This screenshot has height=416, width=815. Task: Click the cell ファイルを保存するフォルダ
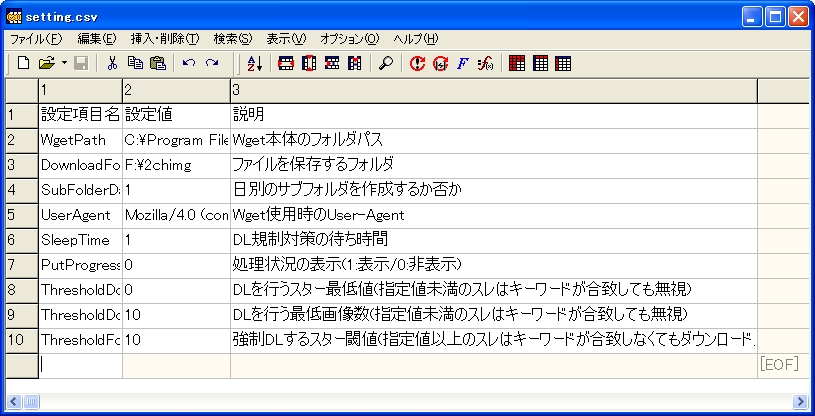tap(494, 165)
